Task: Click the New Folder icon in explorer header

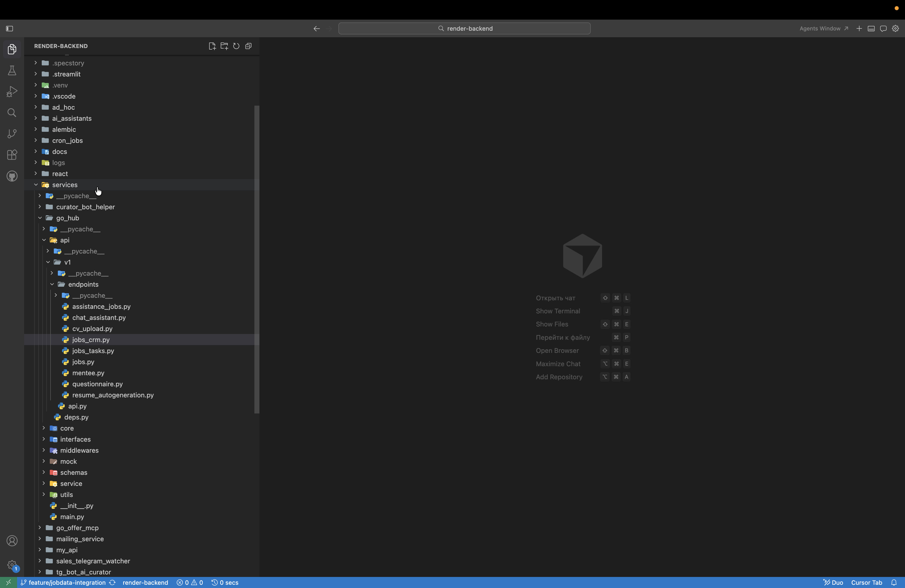Action: tap(224, 46)
